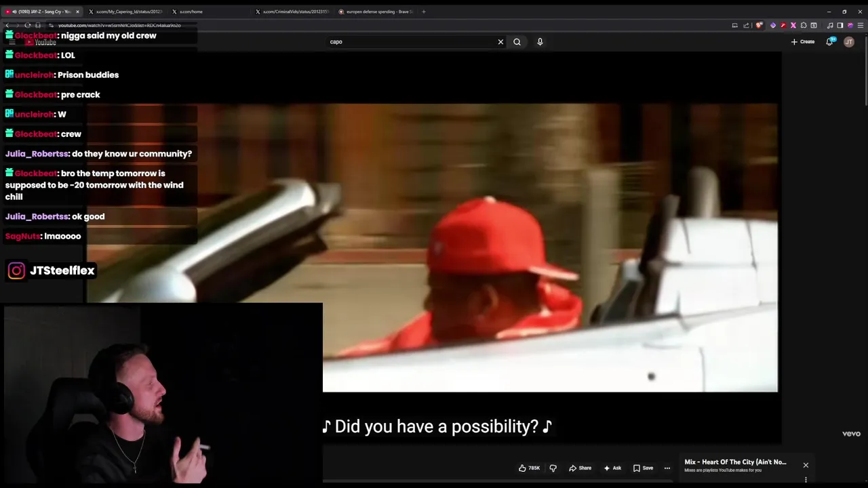Click the 785K like count
The width and height of the screenshot is (868, 488).
(x=534, y=468)
